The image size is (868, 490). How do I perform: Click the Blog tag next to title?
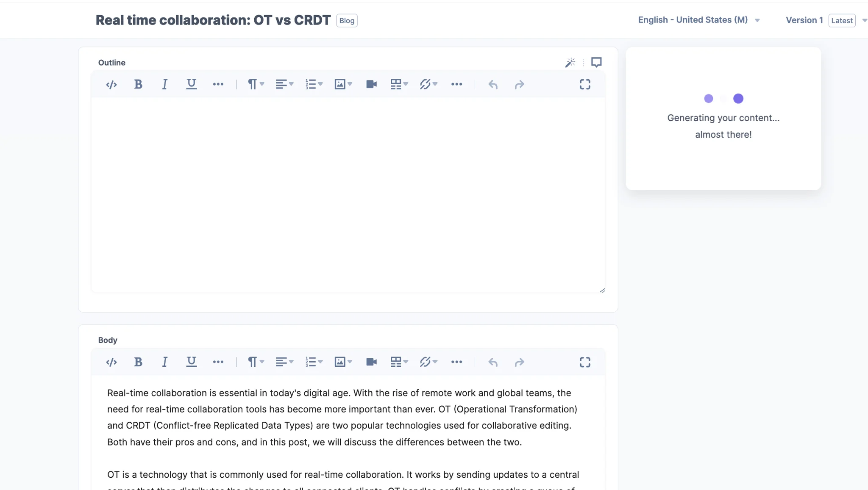coord(347,20)
